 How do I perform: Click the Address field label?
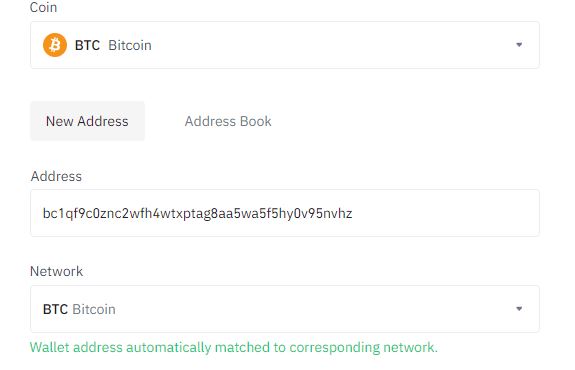click(56, 176)
